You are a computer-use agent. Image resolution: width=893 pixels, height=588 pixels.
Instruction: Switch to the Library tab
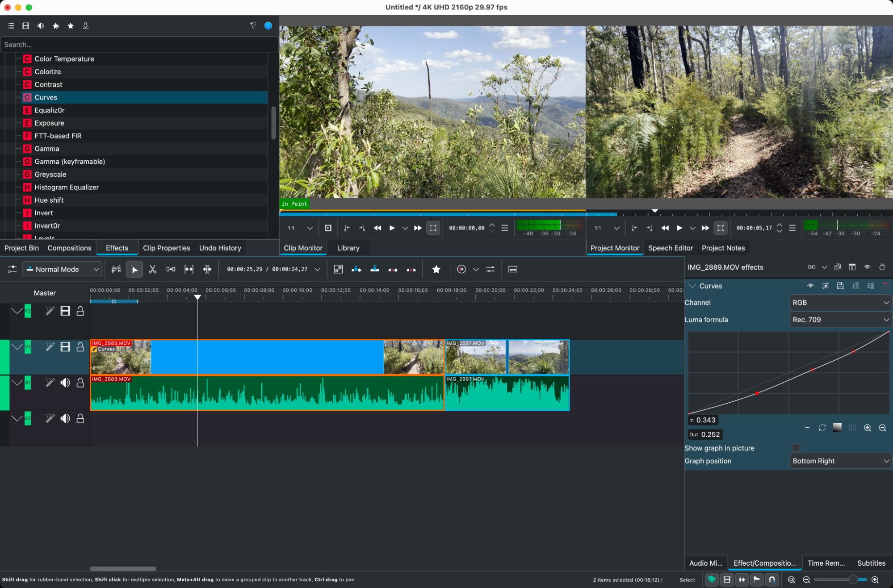[x=348, y=248]
